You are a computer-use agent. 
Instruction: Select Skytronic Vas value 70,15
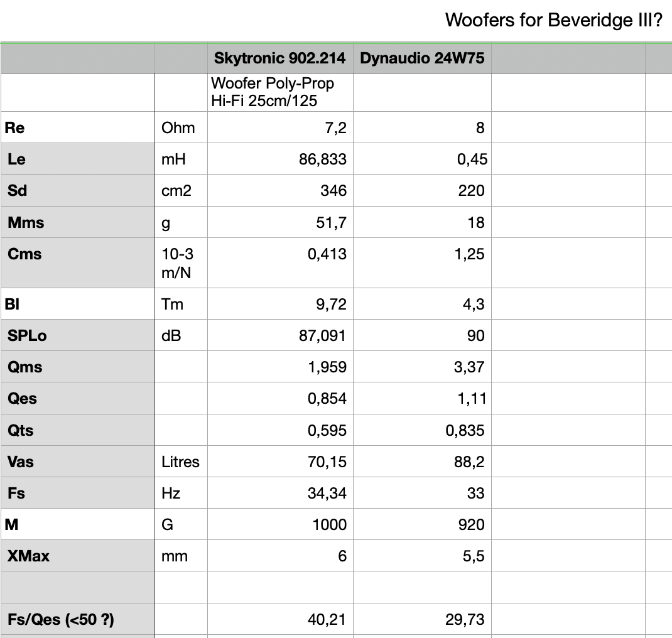pyautogui.click(x=280, y=461)
